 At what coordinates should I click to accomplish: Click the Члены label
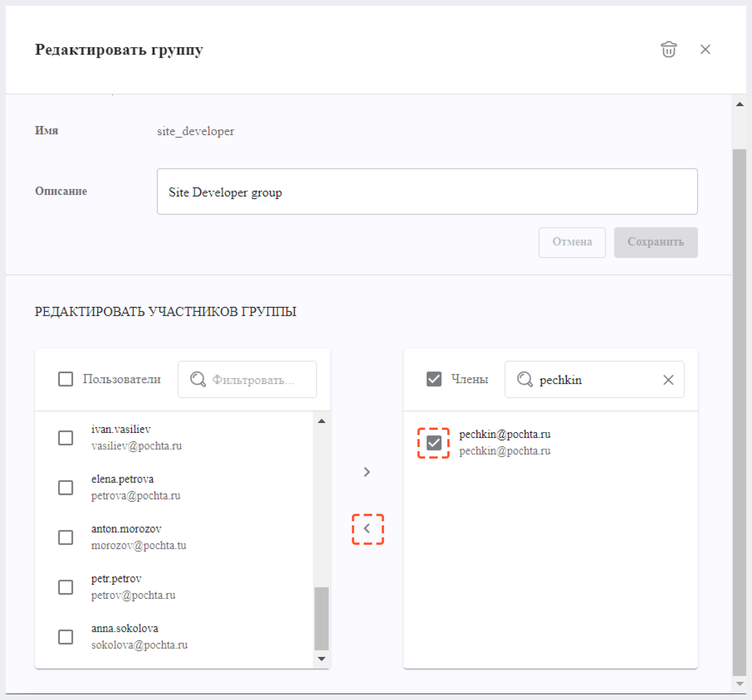[470, 379]
